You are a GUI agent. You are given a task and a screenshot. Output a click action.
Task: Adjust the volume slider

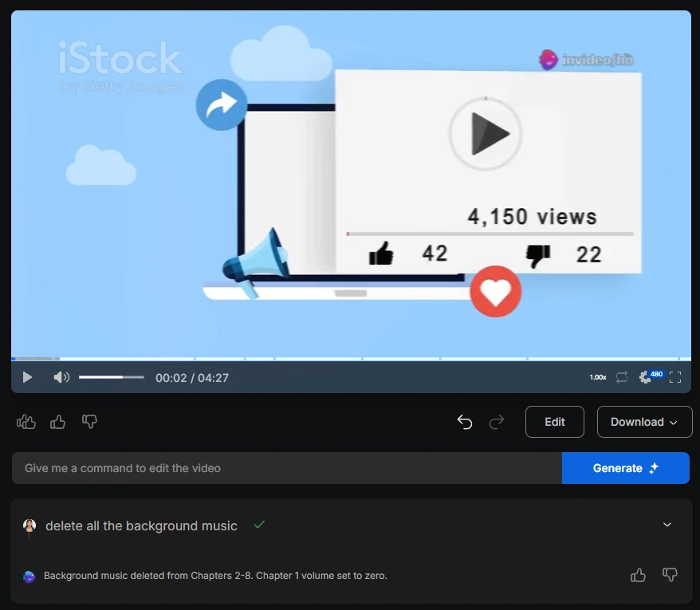[x=112, y=377]
